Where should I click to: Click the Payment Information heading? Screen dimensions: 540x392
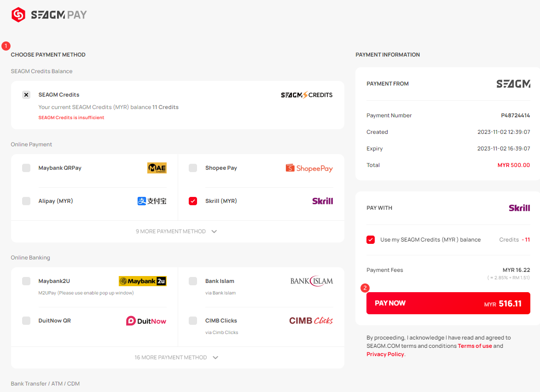(388, 55)
